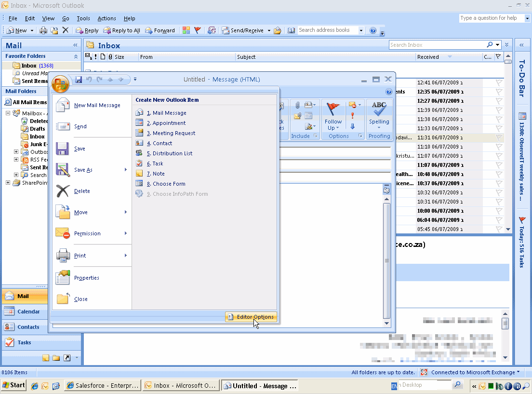Viewport: 532px width, 394px height.
Task: Toggle flag on the 12:35 06/07/2009 message
Action: 499,92
